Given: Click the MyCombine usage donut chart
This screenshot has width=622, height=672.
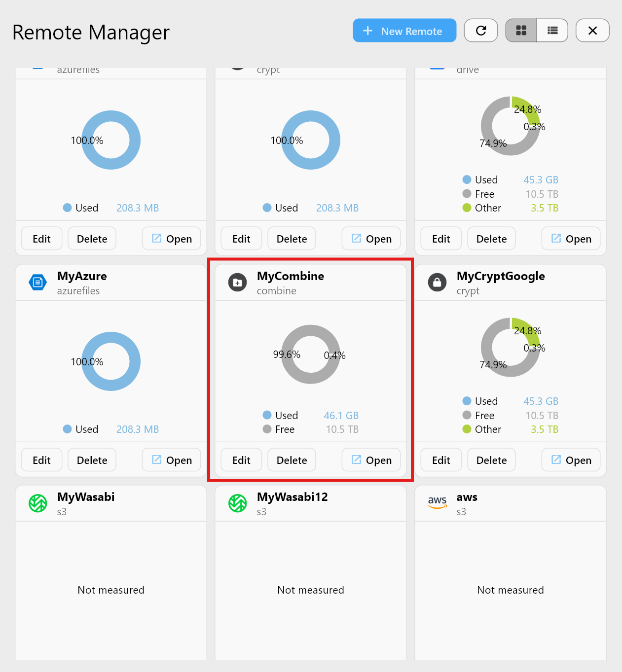Looking at the screenshot, I should point(310,354).
